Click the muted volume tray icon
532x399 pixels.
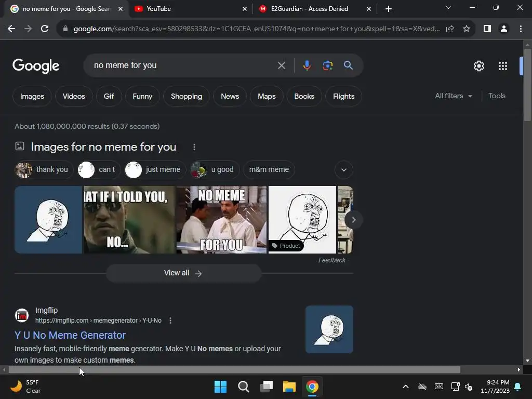click(x=469, y=387)
